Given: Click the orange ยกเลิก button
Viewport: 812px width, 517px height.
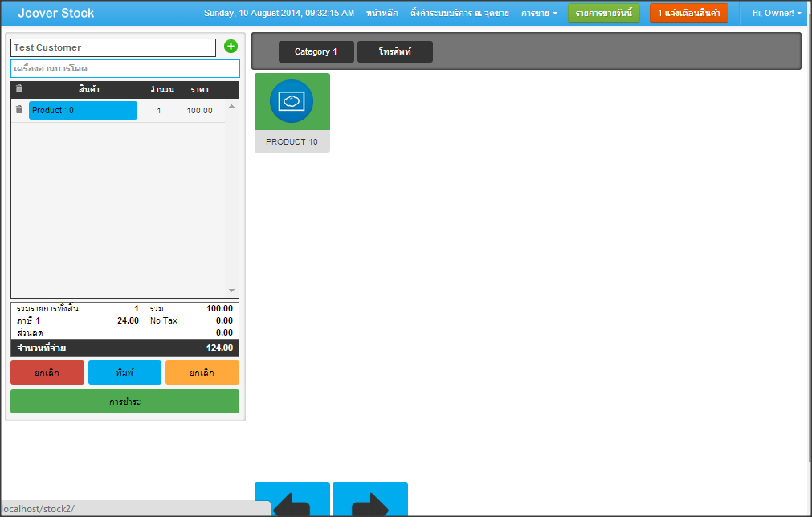Looking at the screenshot, I should click(x=202, y=372).
